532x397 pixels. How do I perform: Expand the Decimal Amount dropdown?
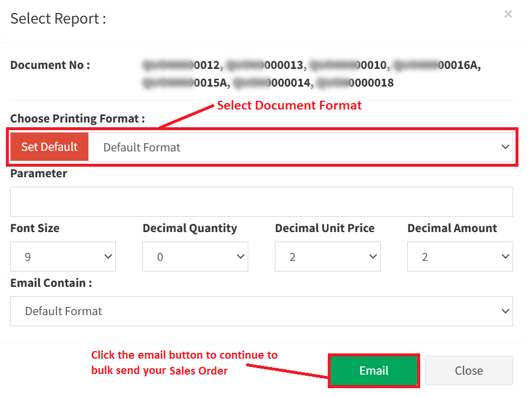460,257
